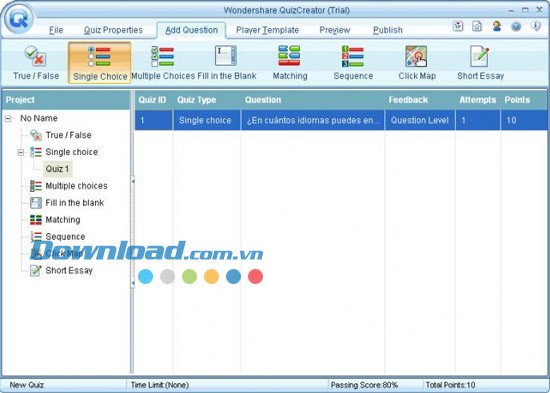Click the True / False tree icon

[x=36, y=135]
